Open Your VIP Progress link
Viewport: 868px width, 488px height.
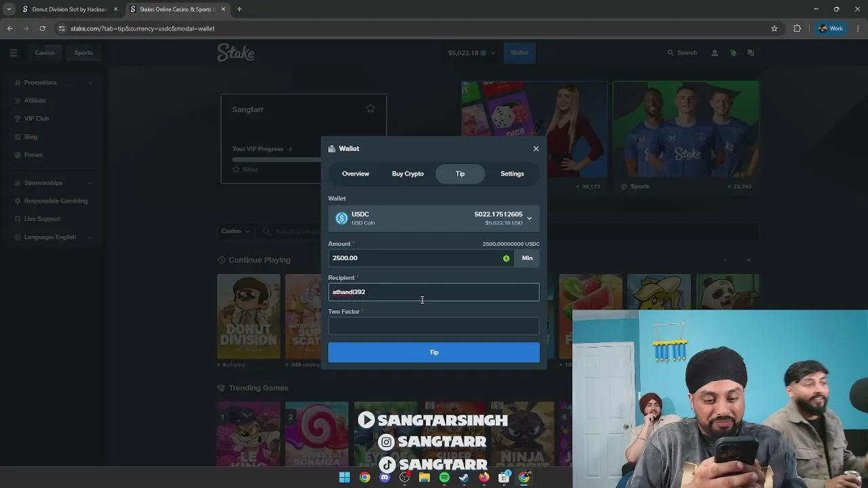(262, 149)
